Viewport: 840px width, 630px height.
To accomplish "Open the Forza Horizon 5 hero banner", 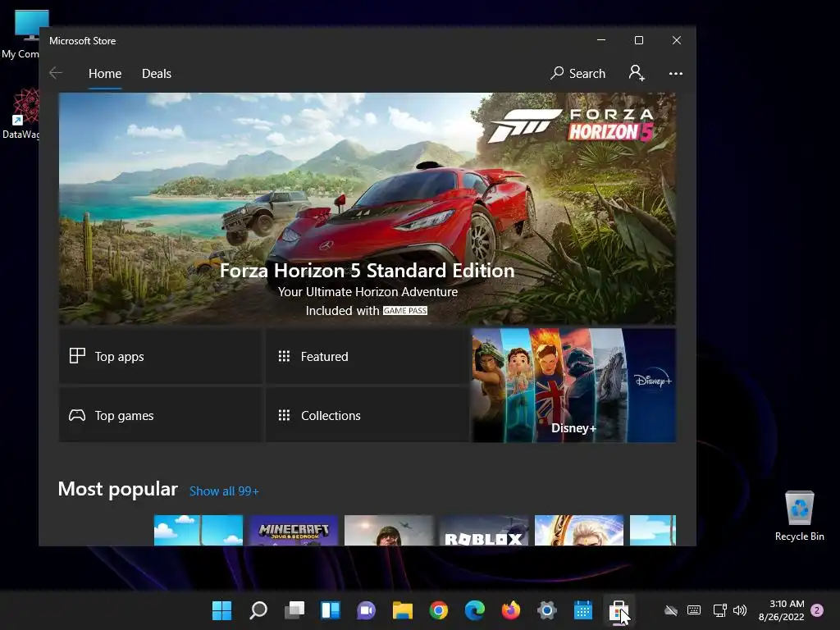I will (367, 208).
